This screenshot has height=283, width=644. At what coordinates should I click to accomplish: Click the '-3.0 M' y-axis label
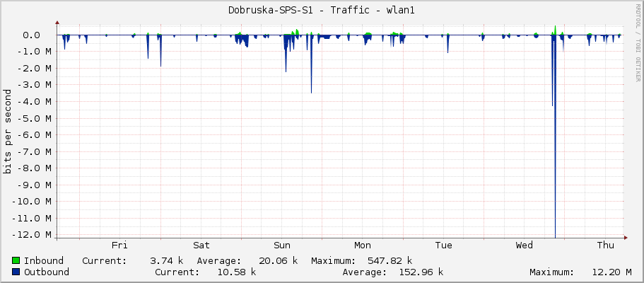click(x=35, y=85)
